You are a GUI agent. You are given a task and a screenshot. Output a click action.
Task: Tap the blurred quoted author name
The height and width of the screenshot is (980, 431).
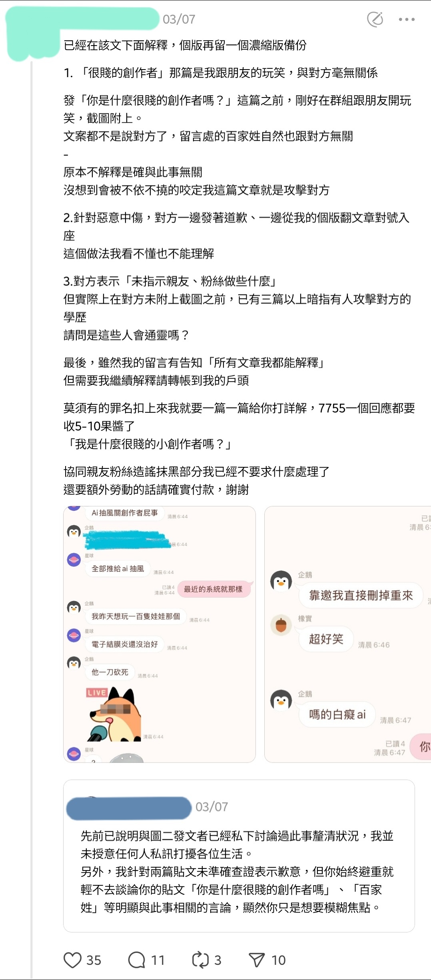[129, 808]
